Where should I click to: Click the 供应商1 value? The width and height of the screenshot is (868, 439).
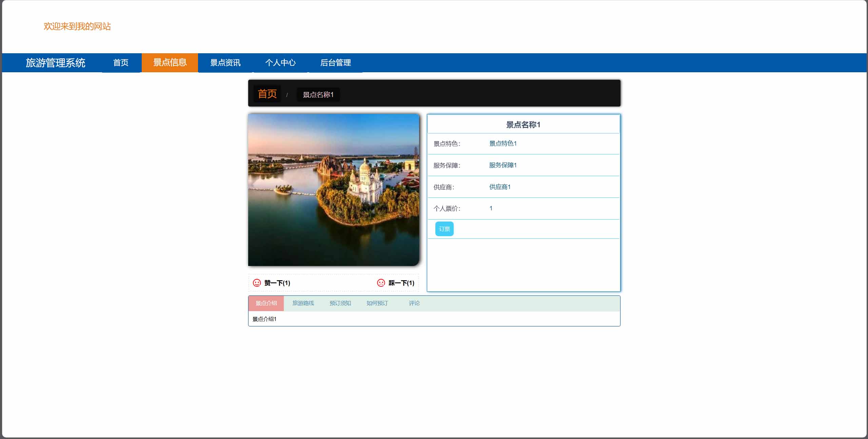[500, 187]
